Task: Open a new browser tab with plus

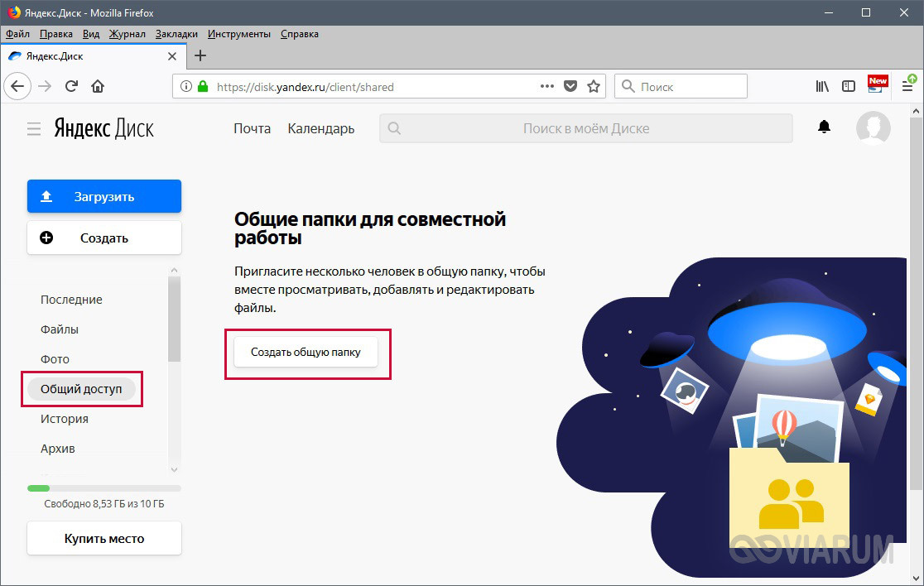Action: pyautogui.click(x=200, y=56)
